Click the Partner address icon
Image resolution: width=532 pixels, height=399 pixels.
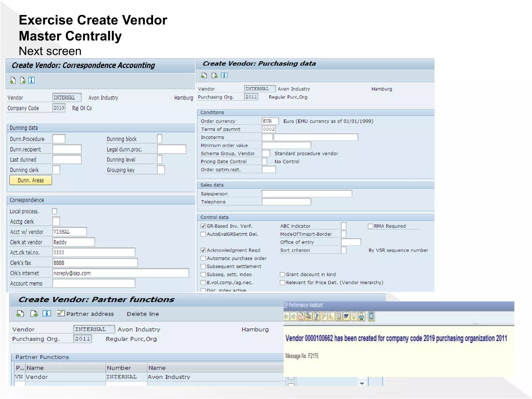tap(61, 314)
